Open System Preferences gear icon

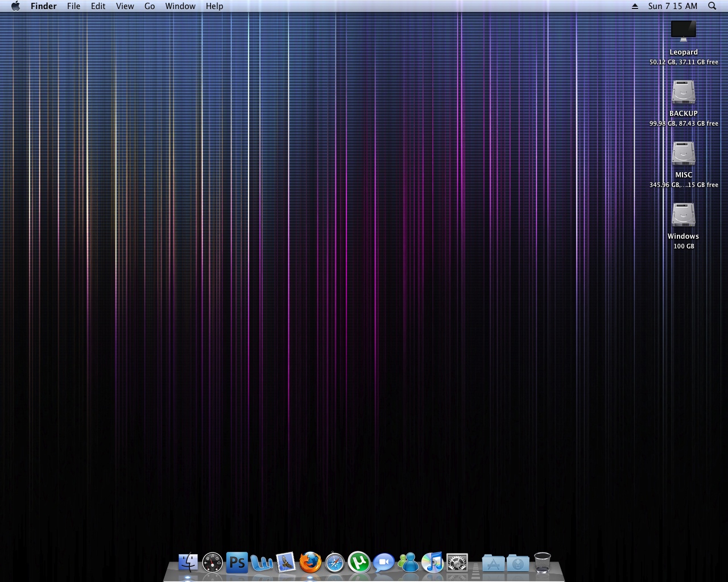click(x=457, y=563)
